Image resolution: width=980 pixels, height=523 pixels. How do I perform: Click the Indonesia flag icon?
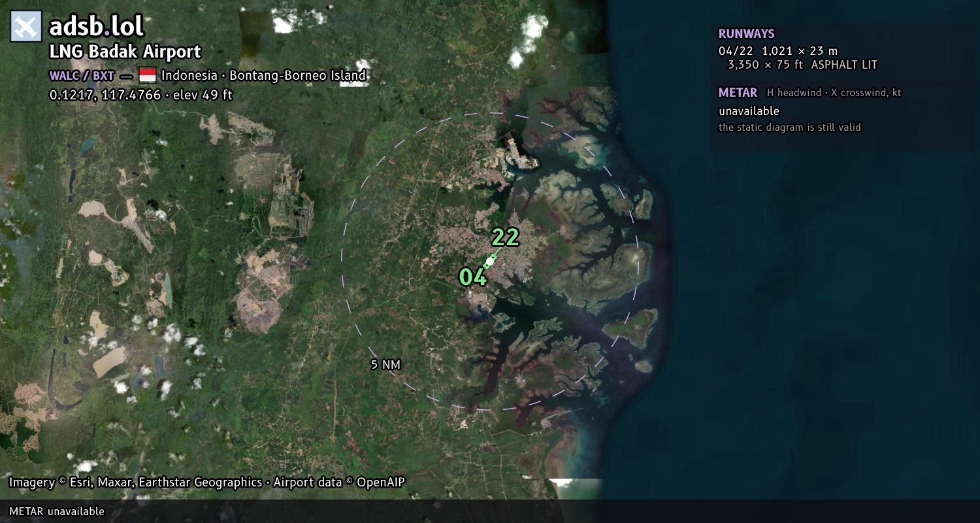[147, 75]
